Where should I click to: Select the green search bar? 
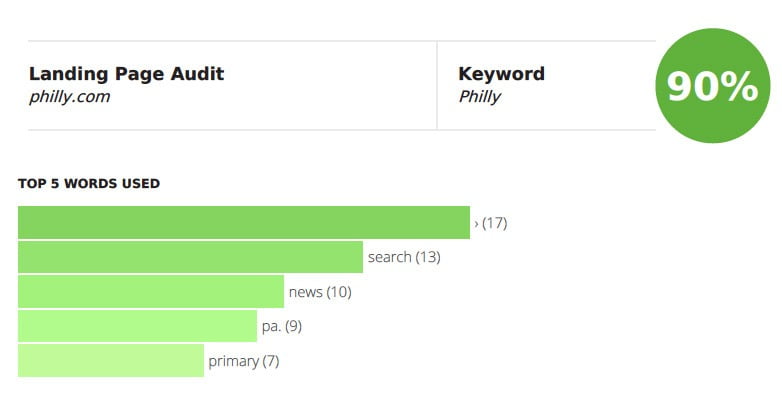coord(191,257)
